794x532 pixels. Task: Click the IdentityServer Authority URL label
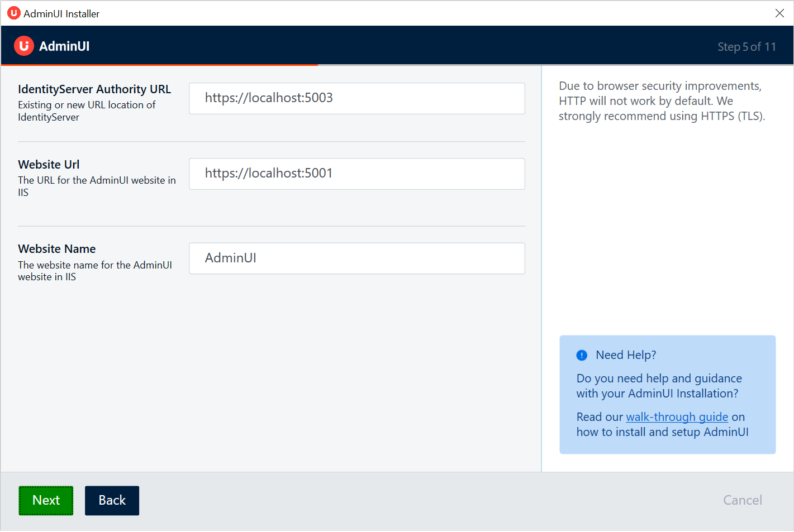[x=94, y=89]
